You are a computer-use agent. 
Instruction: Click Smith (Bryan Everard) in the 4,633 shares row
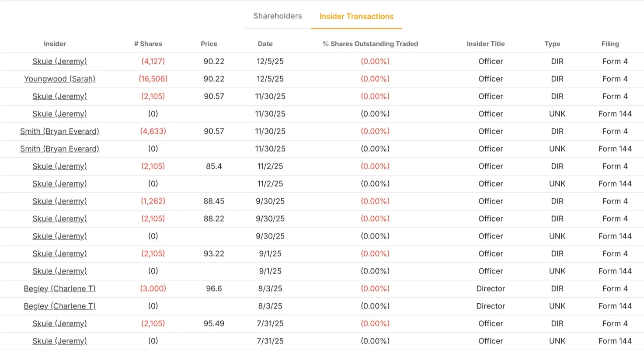point(59,132)
